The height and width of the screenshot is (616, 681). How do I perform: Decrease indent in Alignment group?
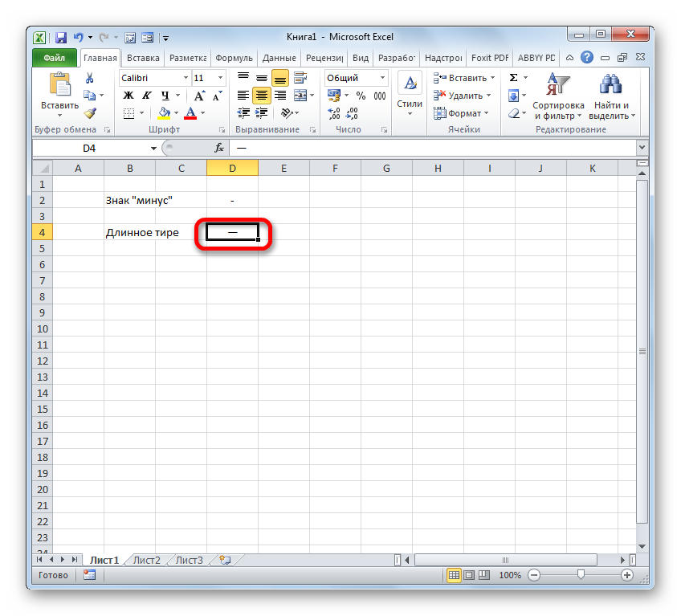point(243,113)
